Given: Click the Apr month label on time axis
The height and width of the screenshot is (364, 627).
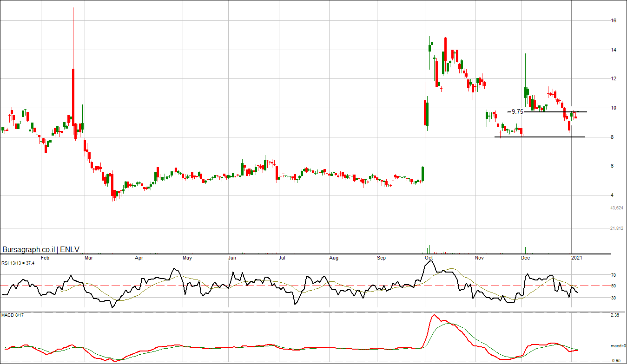Looking at the screenshot, I should [x=139, y=257].
